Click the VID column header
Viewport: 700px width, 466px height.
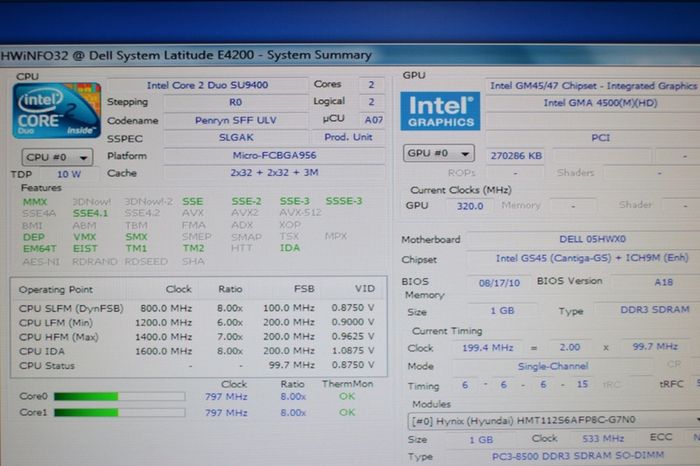[x=365, y=289]
